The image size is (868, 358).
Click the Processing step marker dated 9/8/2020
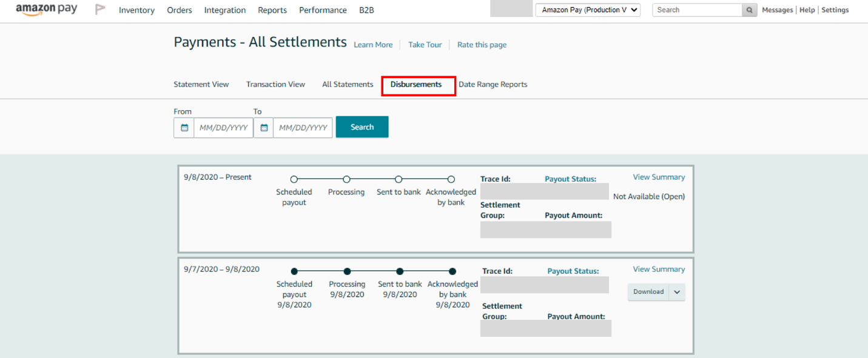click(347, 271)
